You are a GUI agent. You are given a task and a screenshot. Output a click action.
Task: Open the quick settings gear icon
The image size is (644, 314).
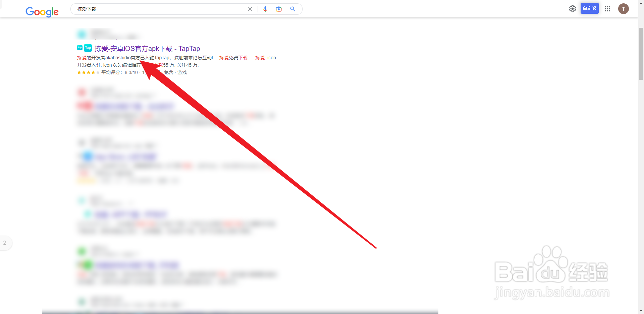pyautogui.click(x=573, y=9)
